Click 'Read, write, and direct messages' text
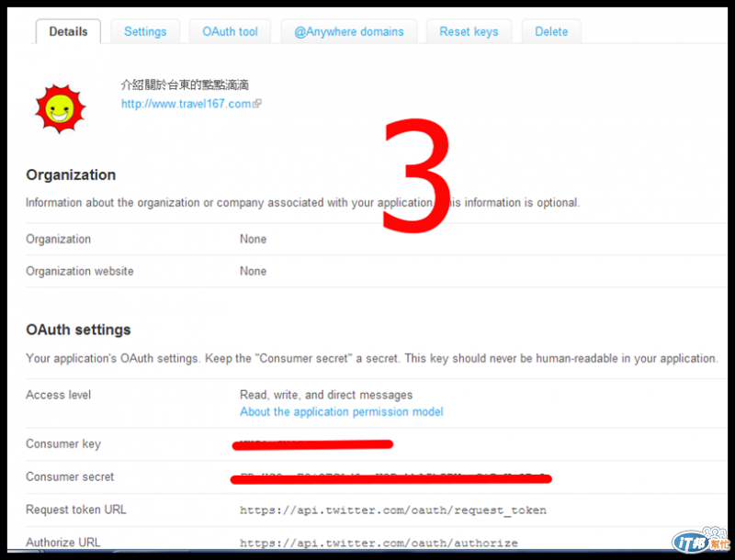The image size is (735, 560). 326,395
